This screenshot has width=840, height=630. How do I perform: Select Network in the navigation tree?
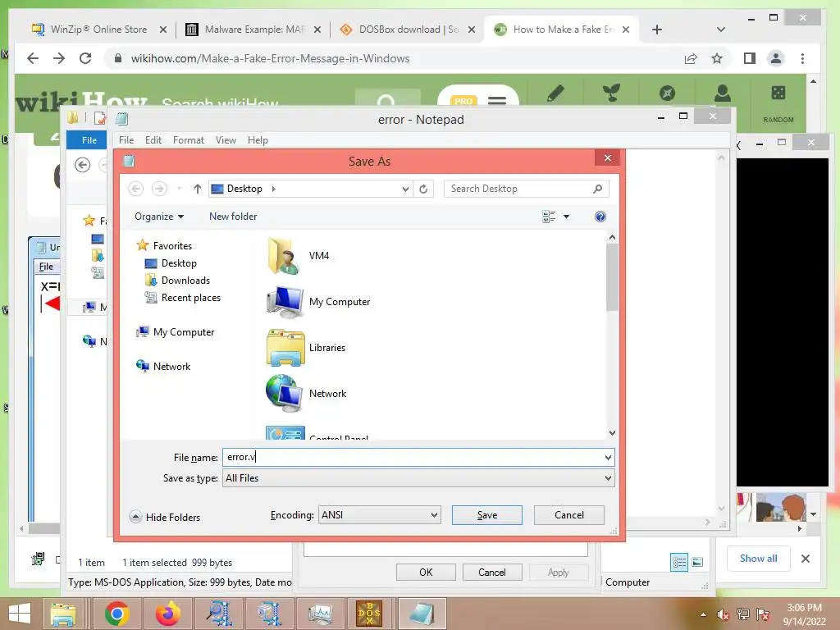(x=163, y=367)
